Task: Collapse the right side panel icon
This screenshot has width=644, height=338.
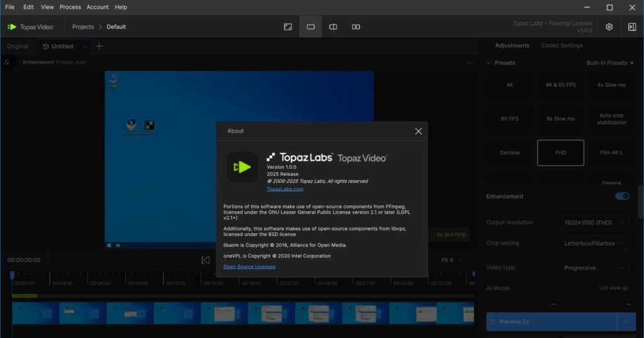Action: click(x=632, y=27)
